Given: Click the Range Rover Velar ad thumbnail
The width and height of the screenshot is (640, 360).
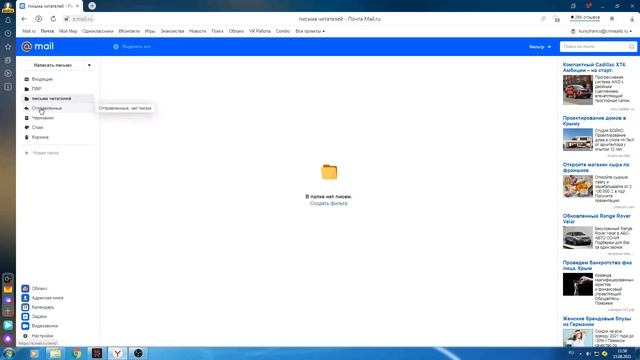Looking at the screenshot, I should click(x=578, y=238).
